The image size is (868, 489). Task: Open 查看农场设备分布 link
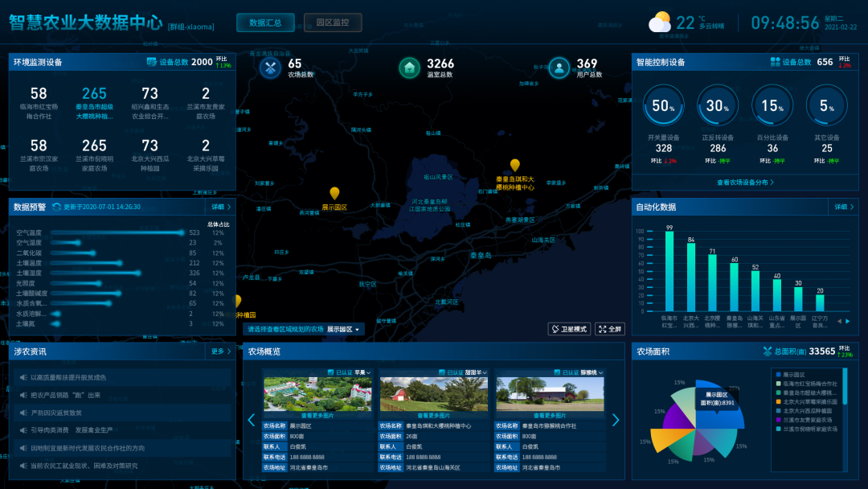click(745, 183)
